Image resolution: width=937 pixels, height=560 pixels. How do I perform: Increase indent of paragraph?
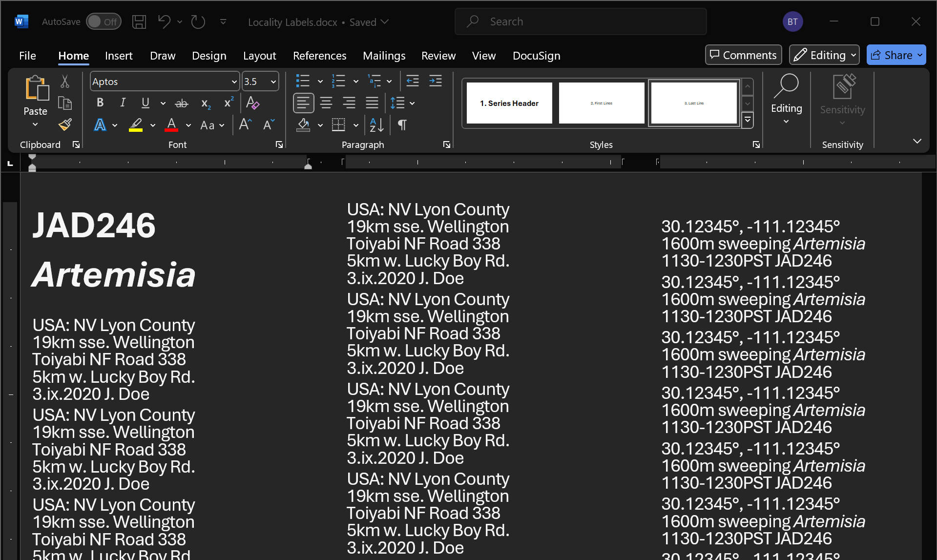tap(436, 81)
